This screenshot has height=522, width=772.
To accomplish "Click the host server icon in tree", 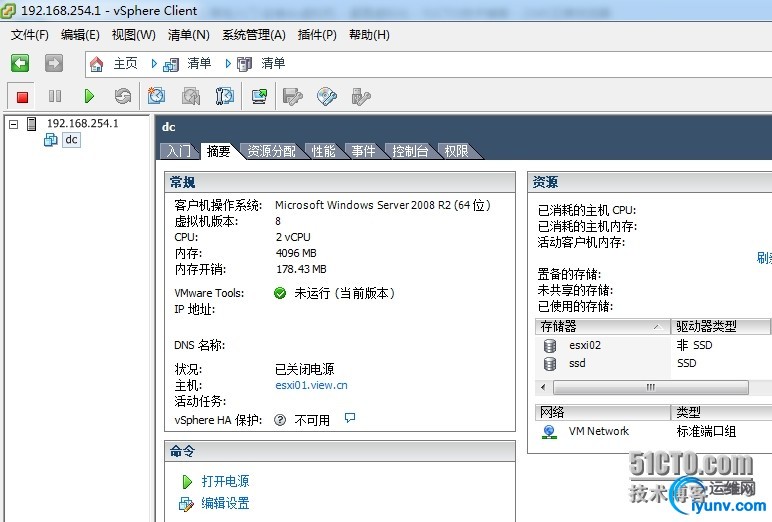I will click(x=32, y=124).
